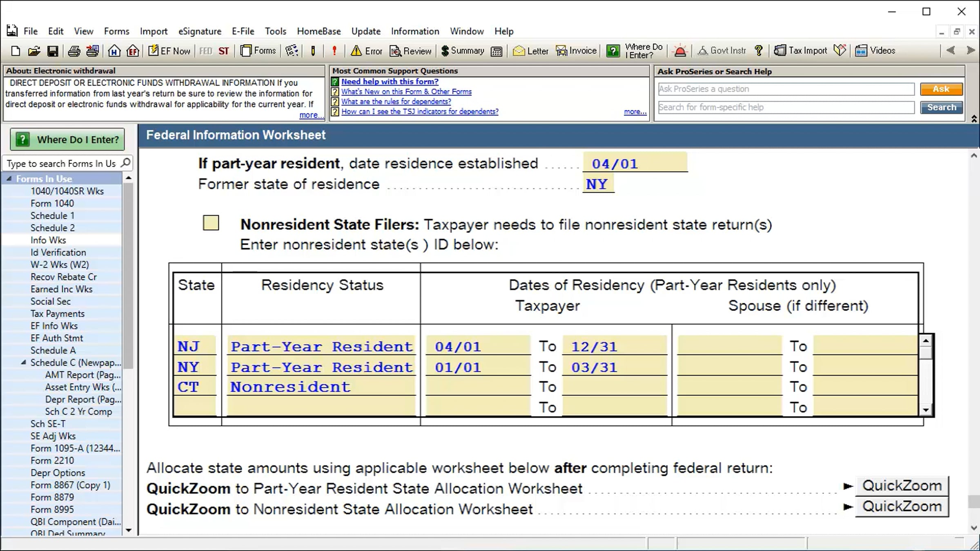Run the Error check

(x=365, y=51)
